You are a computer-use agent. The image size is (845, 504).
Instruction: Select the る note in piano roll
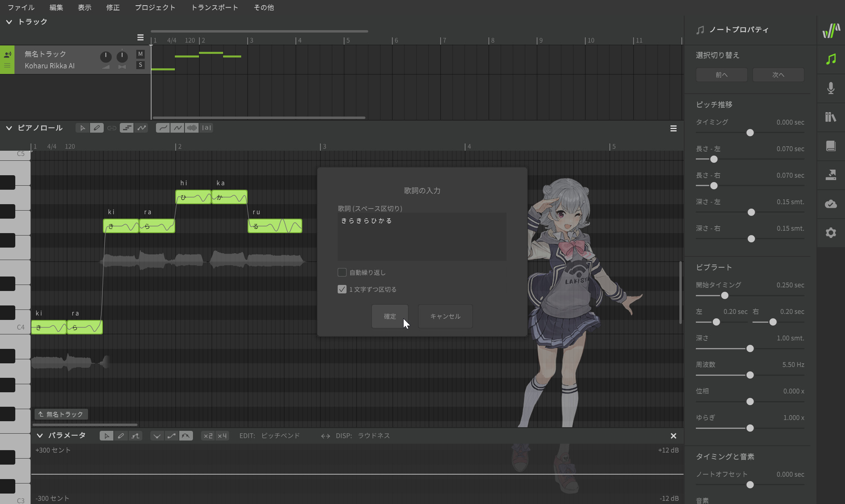pyautogui.click(x=275, y=226)
